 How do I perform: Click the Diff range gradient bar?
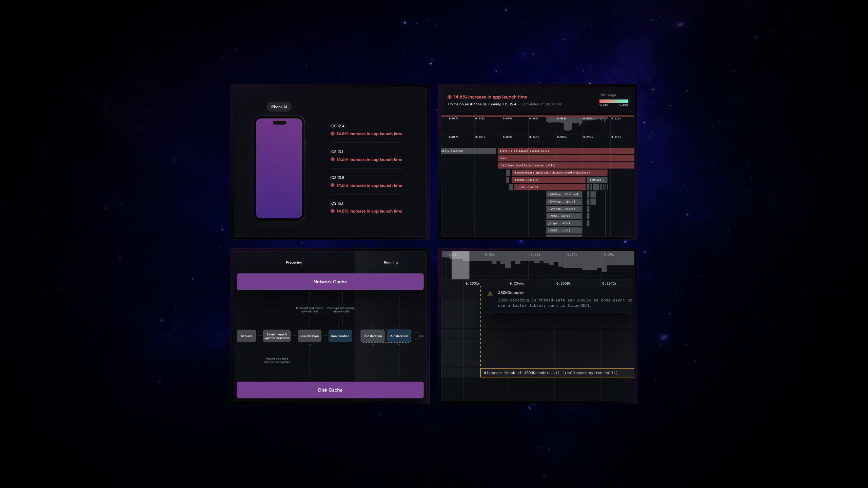613,101
